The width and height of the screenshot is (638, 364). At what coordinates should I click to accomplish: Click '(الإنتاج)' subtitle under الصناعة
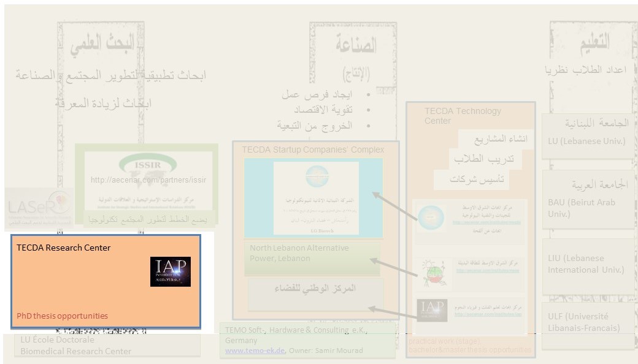356,74
